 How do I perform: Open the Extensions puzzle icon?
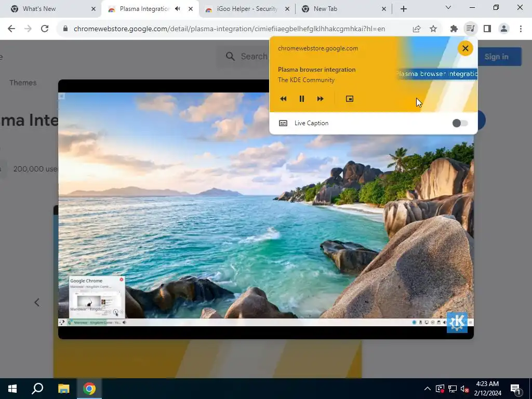[454, 29]
